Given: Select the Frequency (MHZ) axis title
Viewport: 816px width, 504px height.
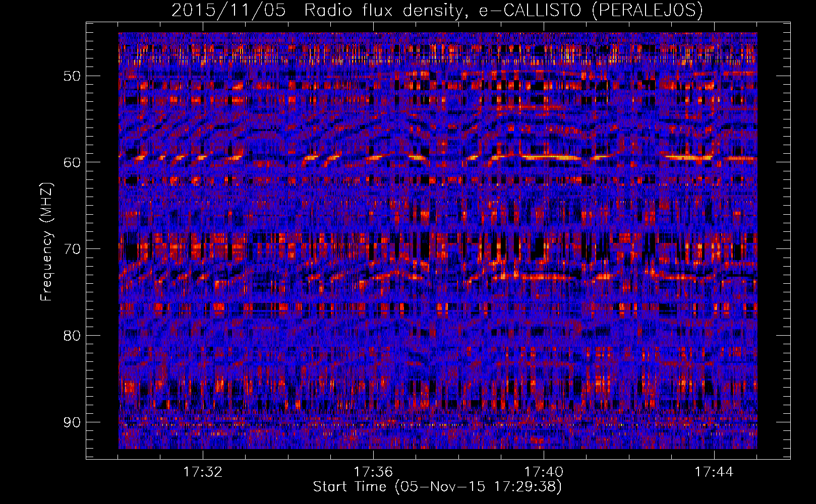Looking at the screenshot, I should (46, 241).
